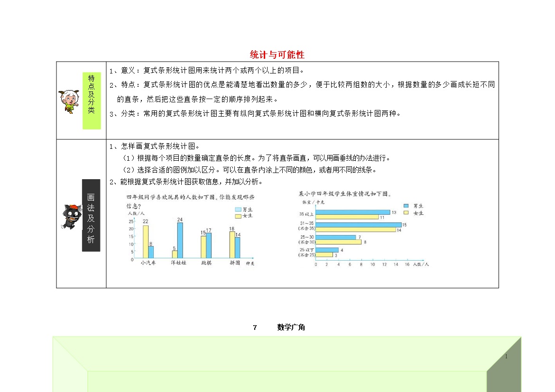The height and width of the screenshot is (392, 555).
Task: Click the black "画法及分析" label box
Action: pyautogui.click(x=91, y=215)
